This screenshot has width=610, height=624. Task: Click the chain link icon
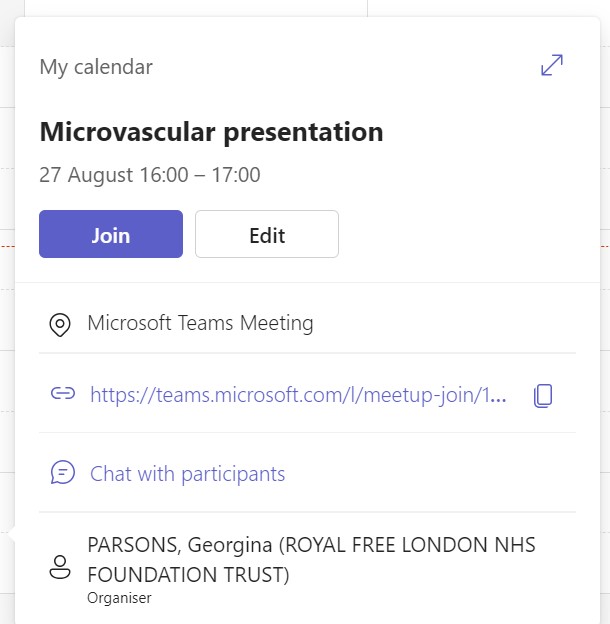pos(63,394)
